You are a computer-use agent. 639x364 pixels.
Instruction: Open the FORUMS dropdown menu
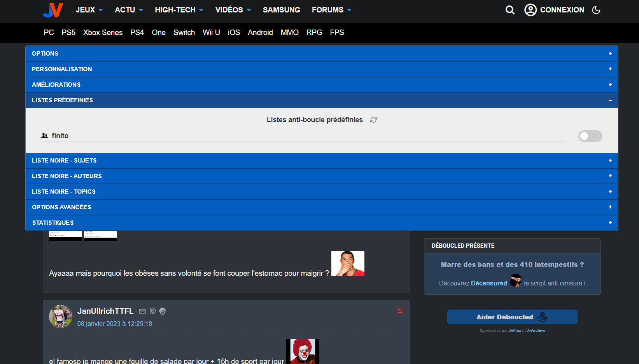tap(331, 10)
